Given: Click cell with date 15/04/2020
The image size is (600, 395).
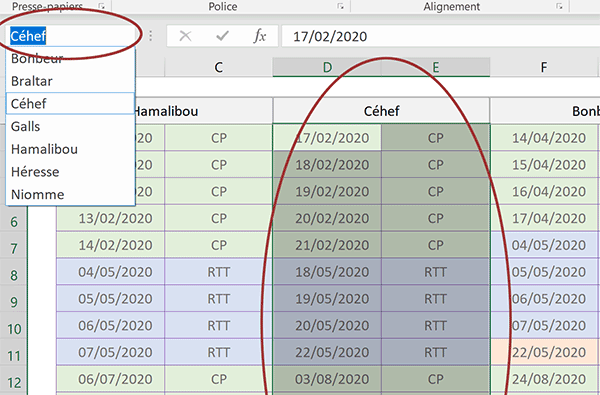Looking at the screenshot, I should pyautogui.click(x=544, y=165).
